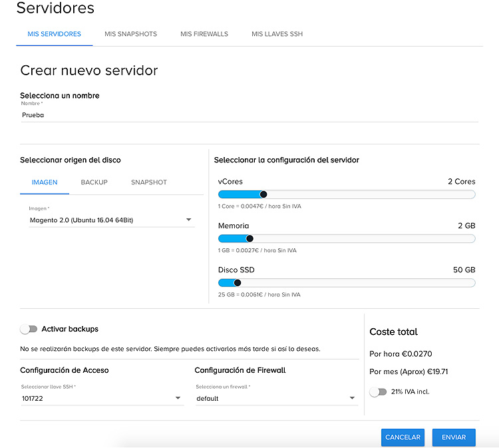Click the 1 GB = 0.0027€ price note
This screenshot has height=448, width=499.
coord(257,250)
